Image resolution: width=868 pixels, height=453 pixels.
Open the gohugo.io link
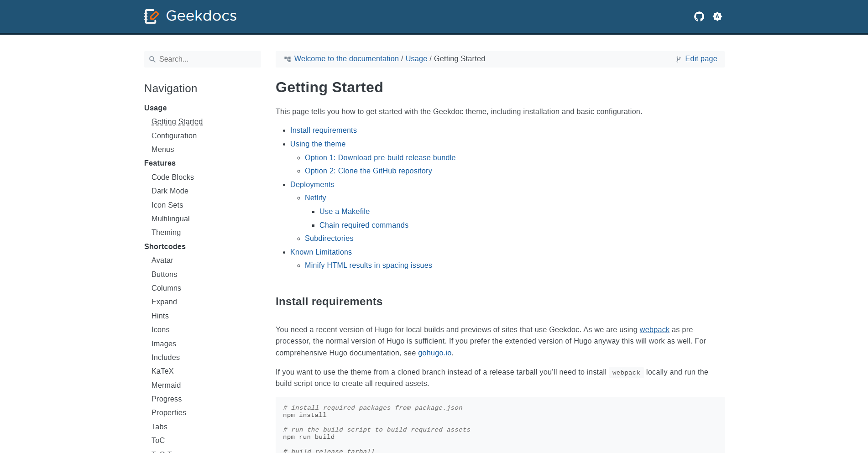point(434,353)
